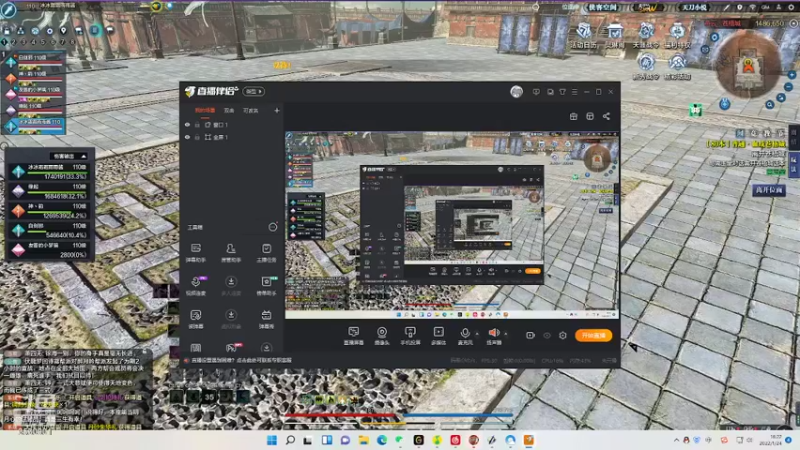The height and width of the screenshot is (450, 800).
Task: Click the minus button beside the game minimap
Action: (789, 87)
